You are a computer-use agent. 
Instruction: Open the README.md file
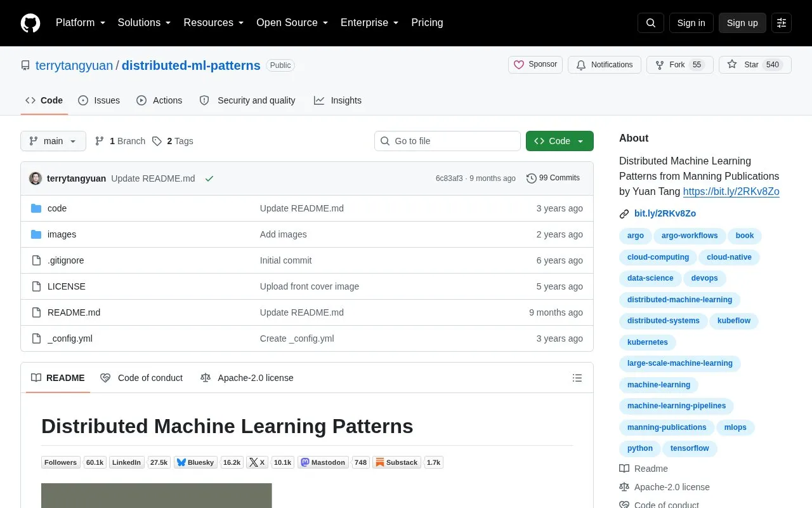74,312
